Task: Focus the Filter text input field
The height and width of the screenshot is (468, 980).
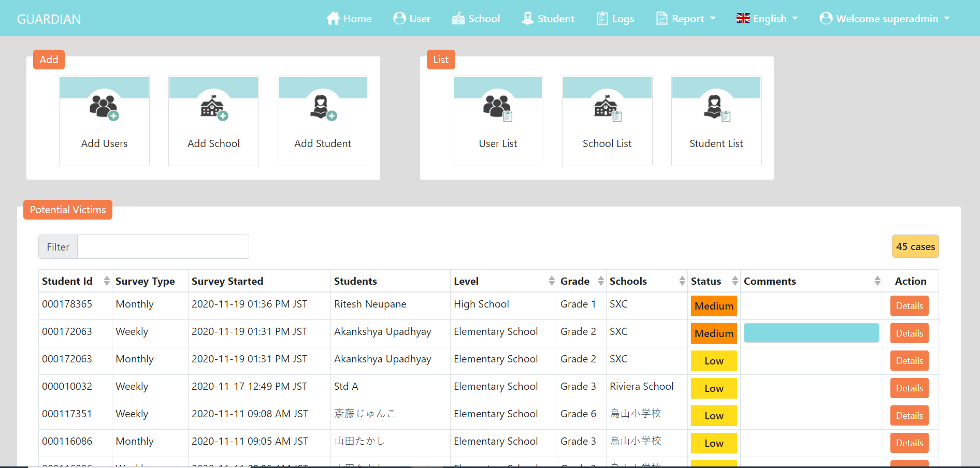Action: click(x=163, y=247)
